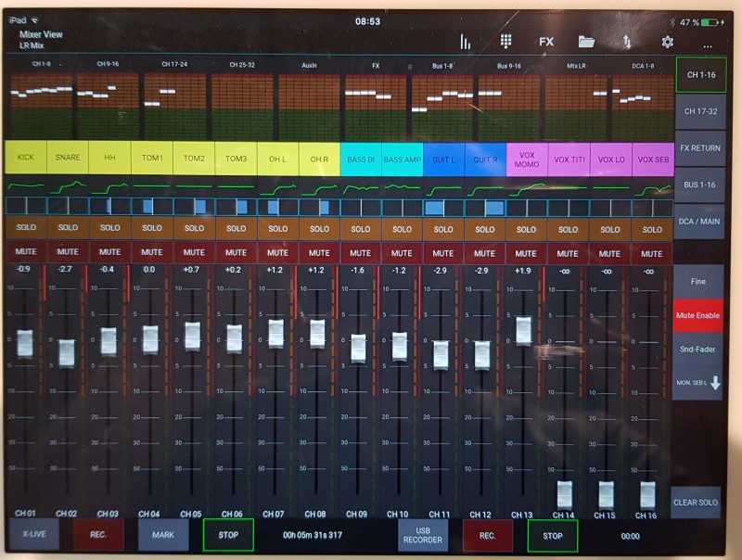Open the FX effects page
The image size is (742, 560).
point(546,42)
